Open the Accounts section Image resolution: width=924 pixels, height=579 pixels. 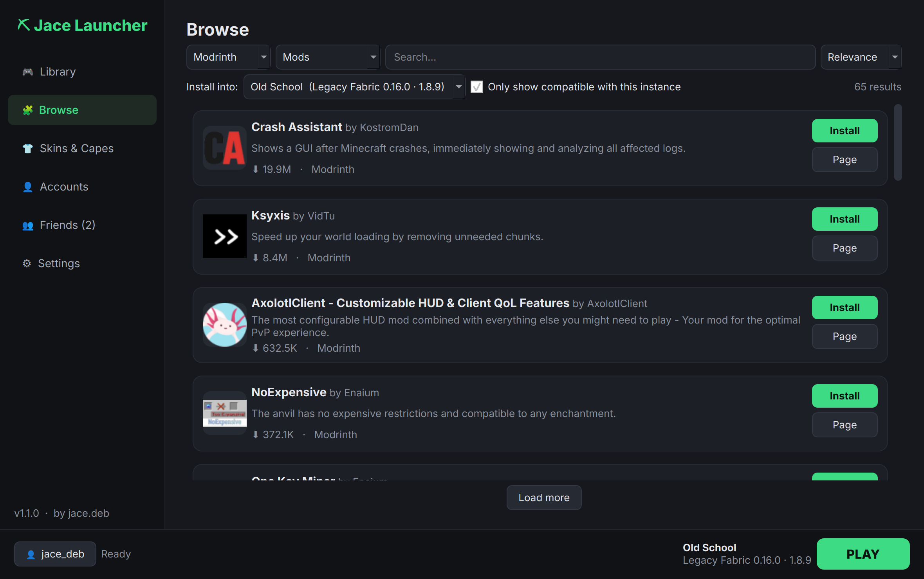(82, 187)
